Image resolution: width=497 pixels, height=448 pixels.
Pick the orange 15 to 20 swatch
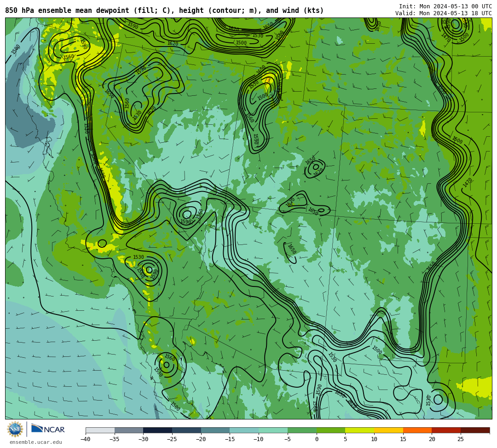[x=417, y=430]
